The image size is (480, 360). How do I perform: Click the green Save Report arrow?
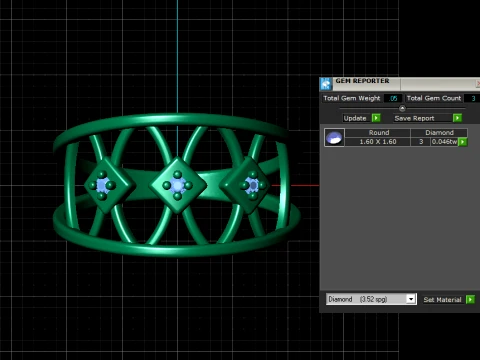457,118
